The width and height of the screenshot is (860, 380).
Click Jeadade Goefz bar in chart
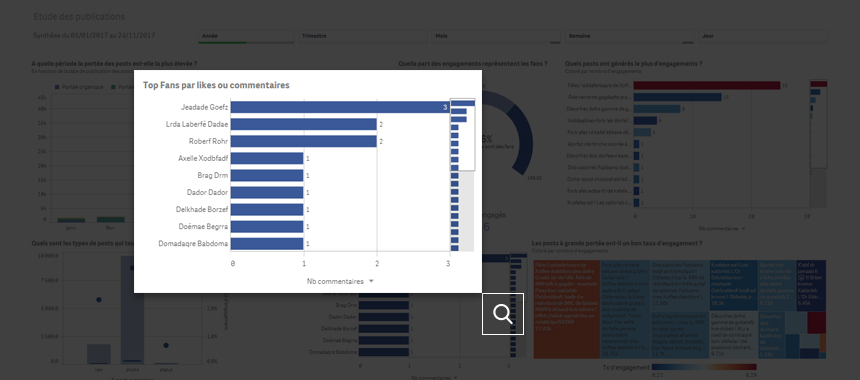[x=340, y=107]
